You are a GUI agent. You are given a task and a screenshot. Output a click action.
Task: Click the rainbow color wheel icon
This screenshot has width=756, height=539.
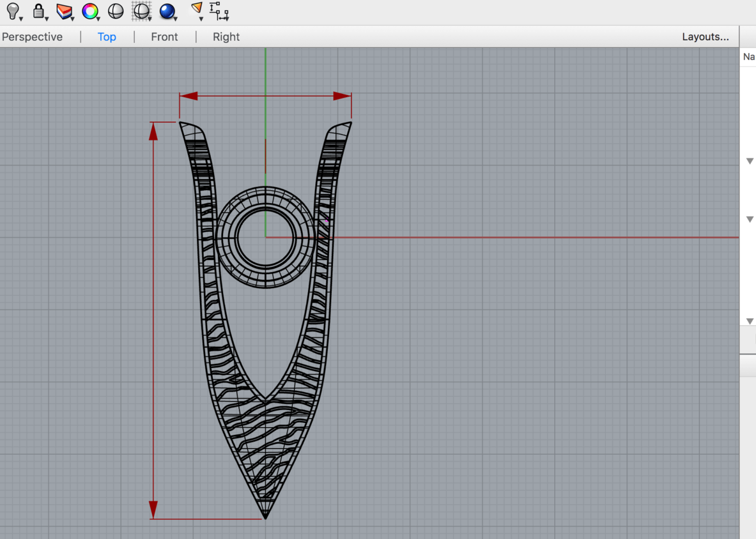coord(90,11)
